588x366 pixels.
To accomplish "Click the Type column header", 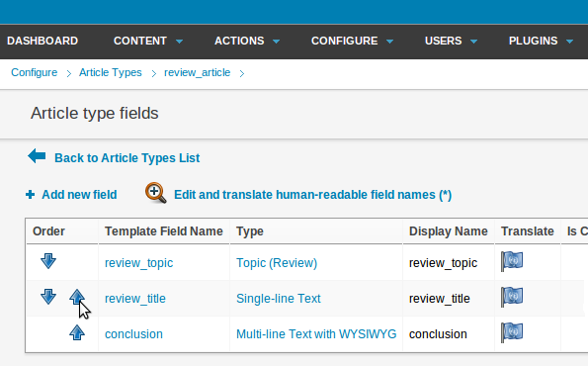I will pyautogui.click(x=250, y=231).
